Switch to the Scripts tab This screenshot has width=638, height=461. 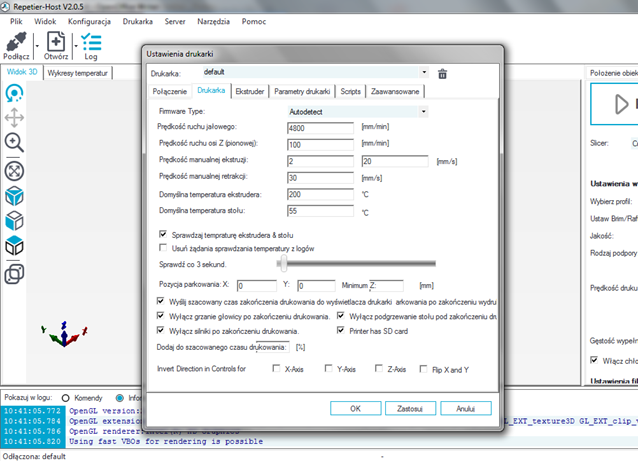point(350,92)
